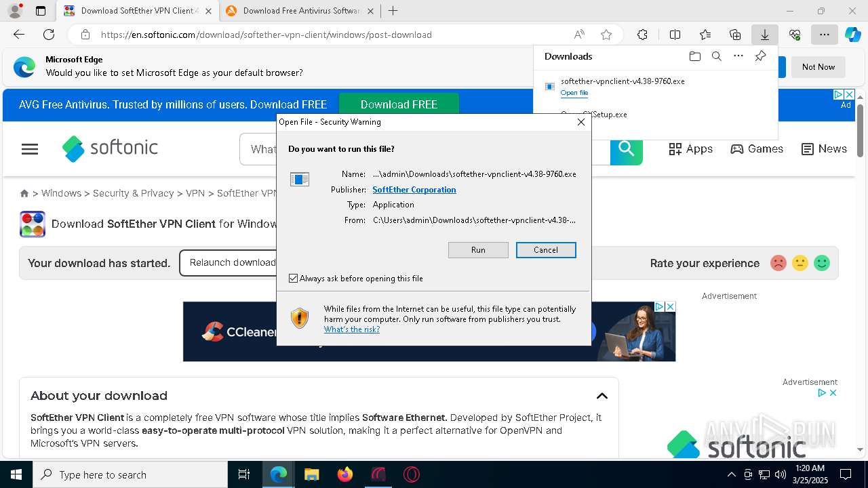Open File Explorer from taskbar
Viewport: 868px width, 488px height.
[311, 474]
